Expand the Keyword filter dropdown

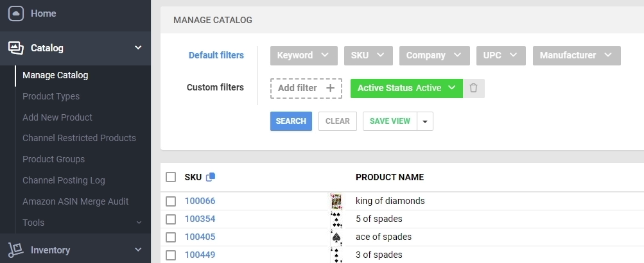click(x=304, y=55)
